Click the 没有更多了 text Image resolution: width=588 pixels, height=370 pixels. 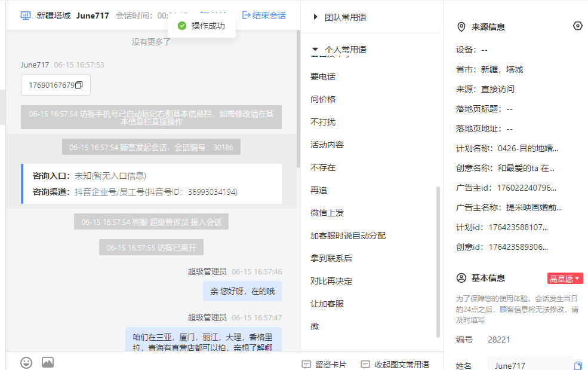coord(151,42)
